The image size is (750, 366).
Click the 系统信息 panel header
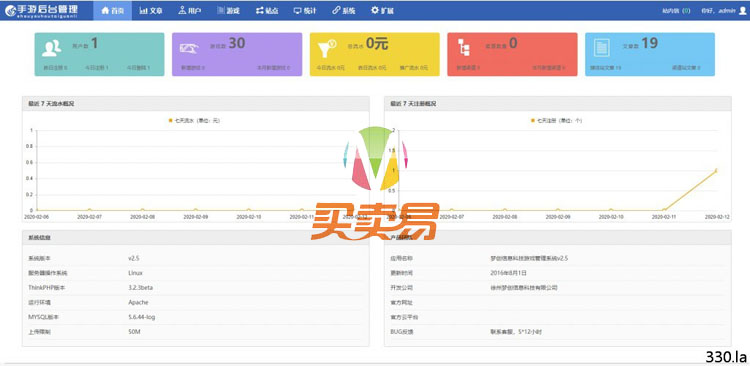[196, 237]
